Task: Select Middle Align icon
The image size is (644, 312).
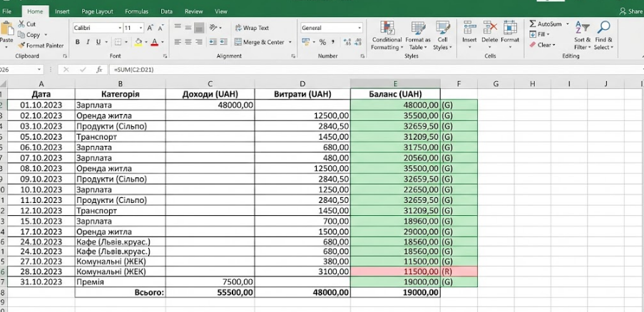Action: [x=188, y=27]
